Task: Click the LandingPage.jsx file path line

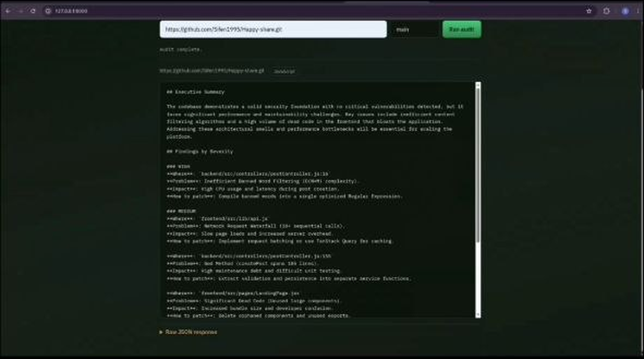Action: tap(233, 293)
